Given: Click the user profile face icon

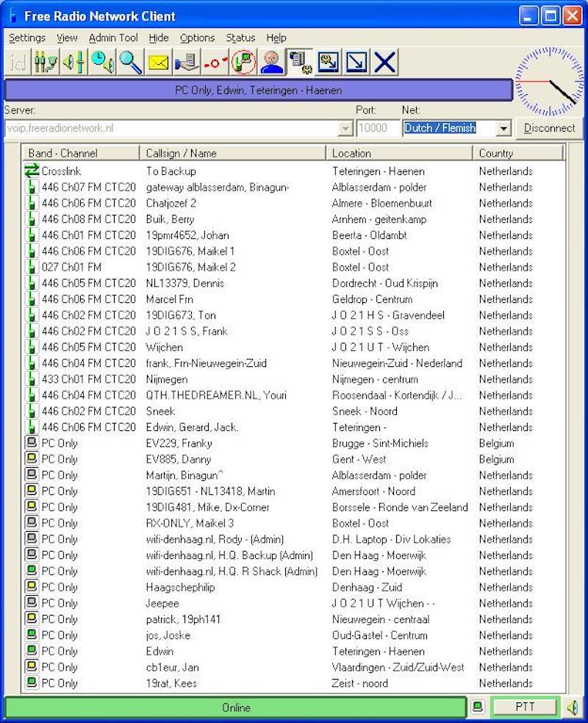Looking at the screenshot, I should tap(271, 63).
